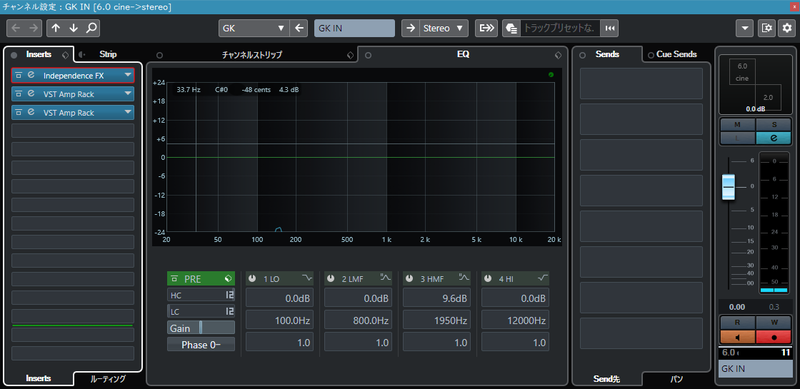This screenshot has width=800, height=389.
Task: Go to previous channel with left arrow
Action: click(16, 29)
